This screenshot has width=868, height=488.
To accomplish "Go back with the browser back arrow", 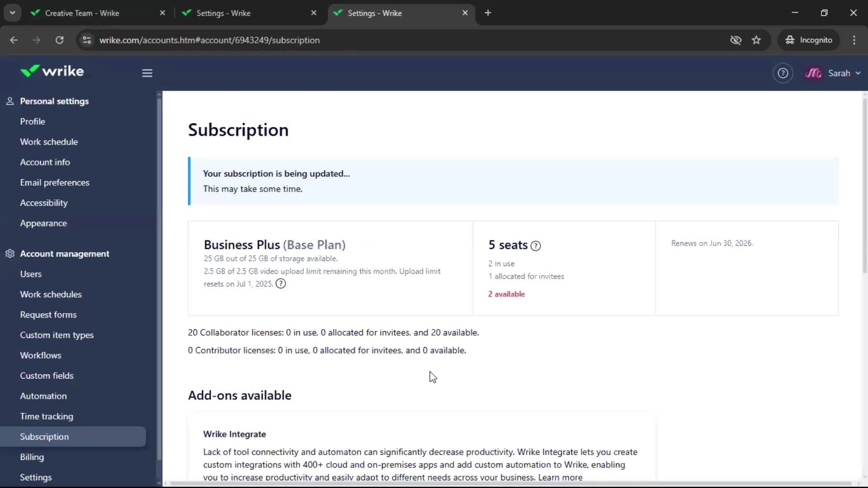I will pyautogui.click(x=14, y=40).
